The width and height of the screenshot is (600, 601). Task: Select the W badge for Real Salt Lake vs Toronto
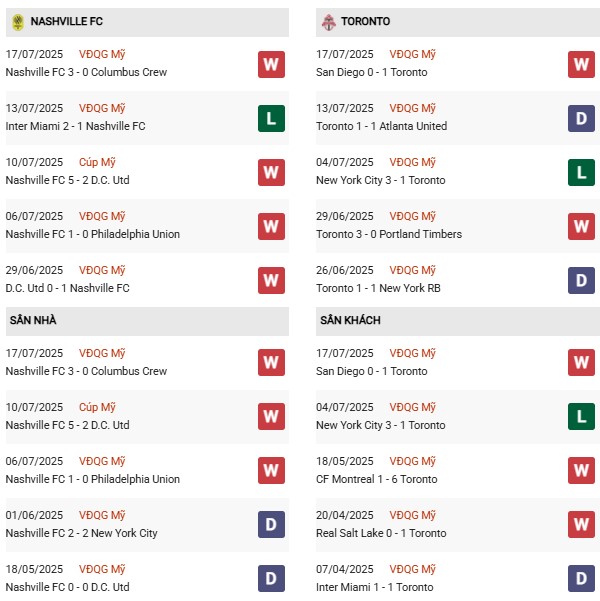(582, 525)
